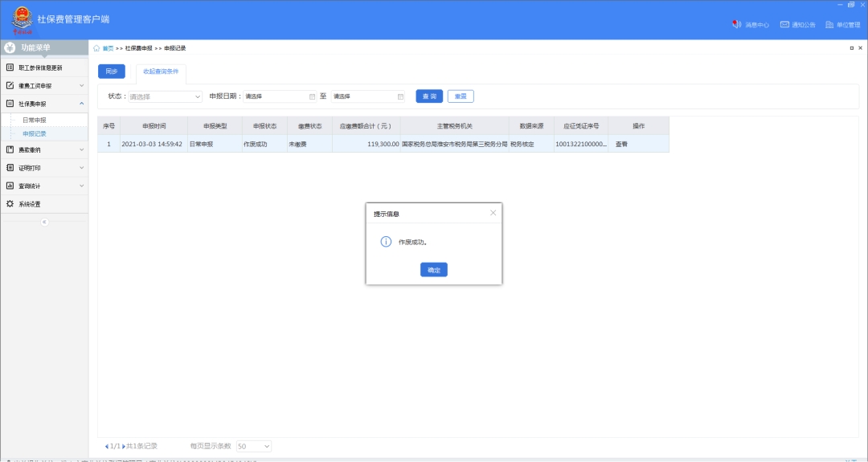Click calendar icon in end date field
This screenshot has height=462, width=868.
400,96
